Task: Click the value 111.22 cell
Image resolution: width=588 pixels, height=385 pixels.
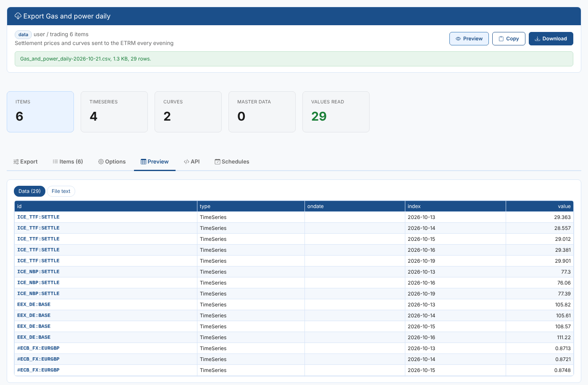Action: (x=540, y=338)
